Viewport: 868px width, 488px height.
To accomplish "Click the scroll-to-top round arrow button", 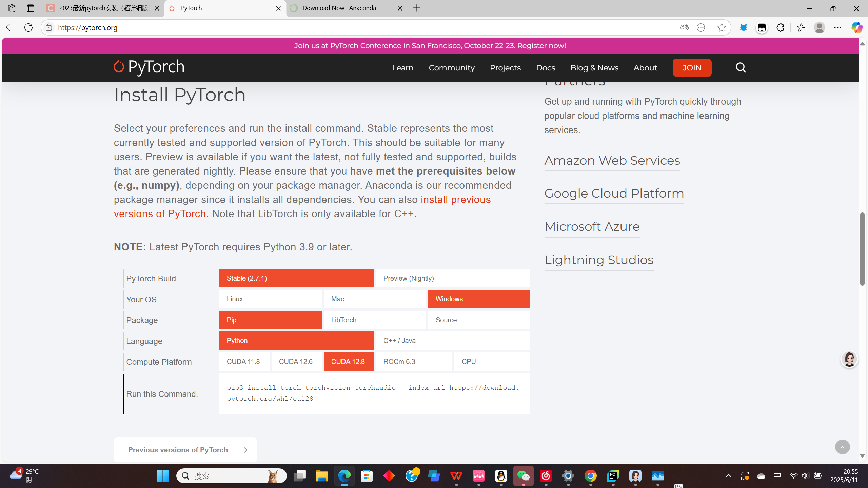I will (842, 447).
